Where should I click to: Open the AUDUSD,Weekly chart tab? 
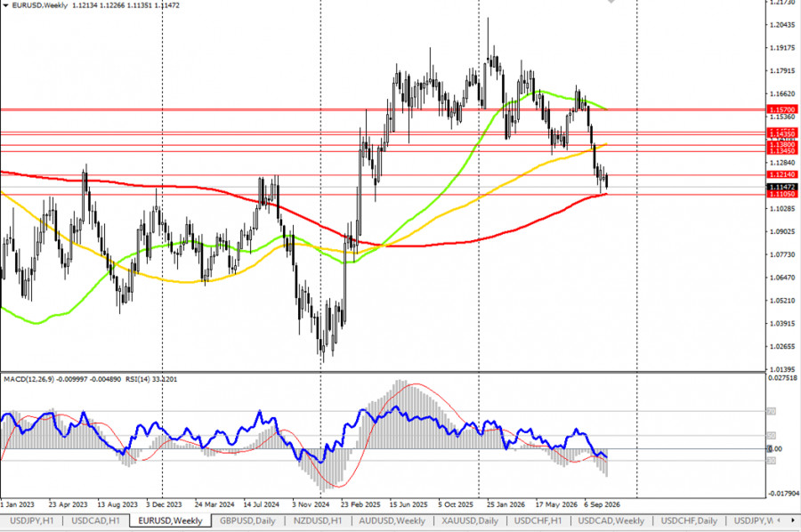point(392,520)
